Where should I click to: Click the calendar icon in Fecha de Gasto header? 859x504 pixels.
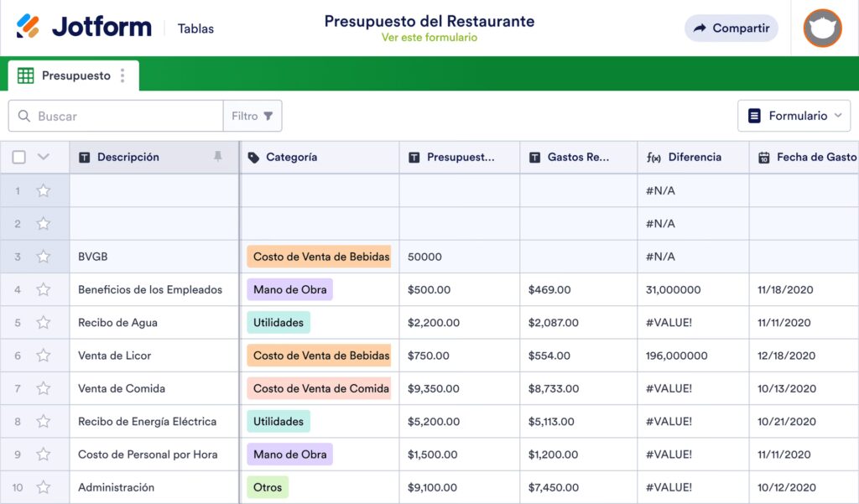(x=763, y=158)
